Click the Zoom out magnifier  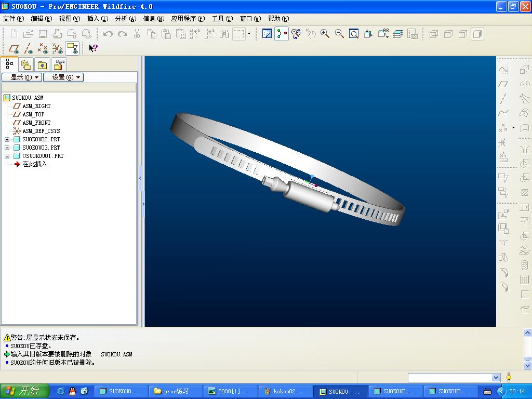(339, 34)
